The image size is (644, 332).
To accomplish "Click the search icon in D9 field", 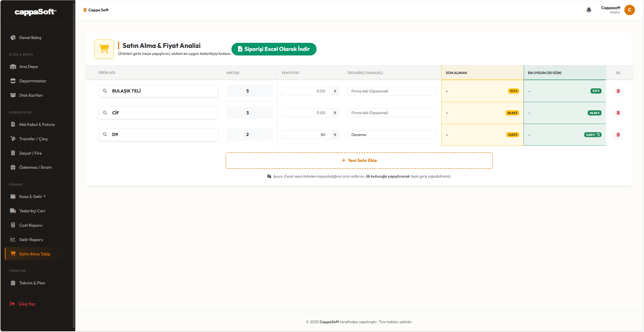I will click(x=105, y=135).
